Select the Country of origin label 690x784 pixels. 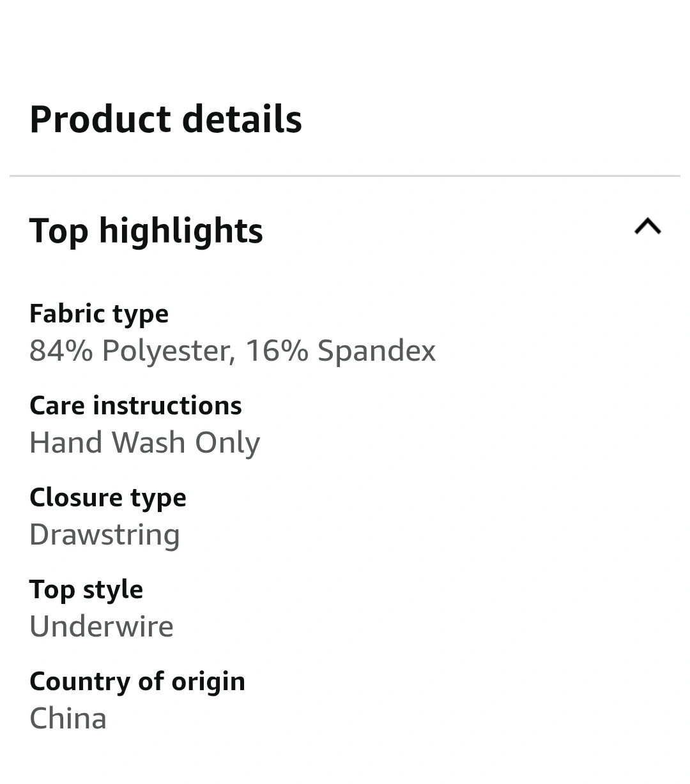click(137, 681)
